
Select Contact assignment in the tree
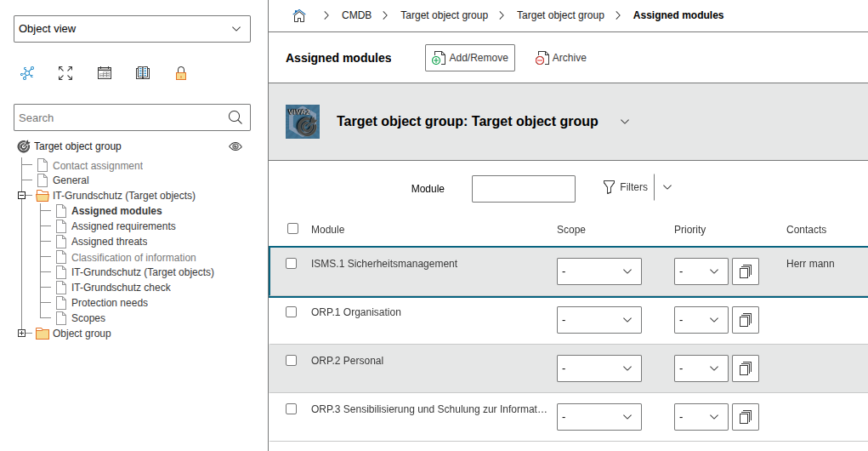tap(98, 166)
